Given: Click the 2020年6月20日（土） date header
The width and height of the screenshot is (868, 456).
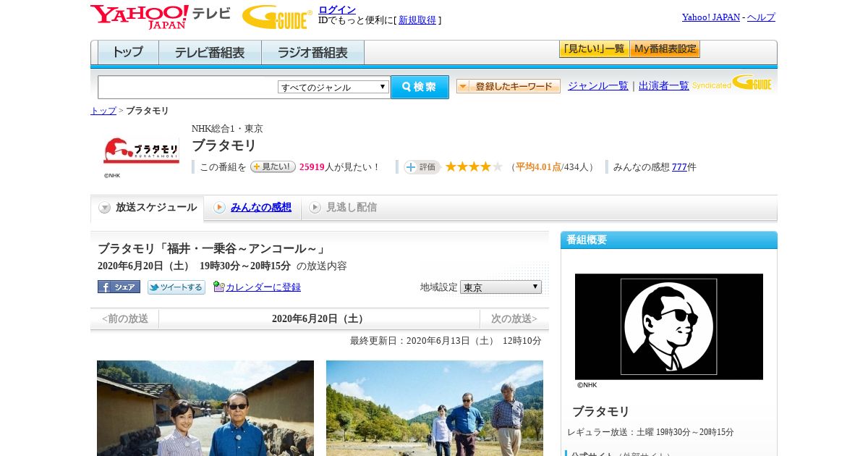Looking at the screenshot, I should point(319,319).
